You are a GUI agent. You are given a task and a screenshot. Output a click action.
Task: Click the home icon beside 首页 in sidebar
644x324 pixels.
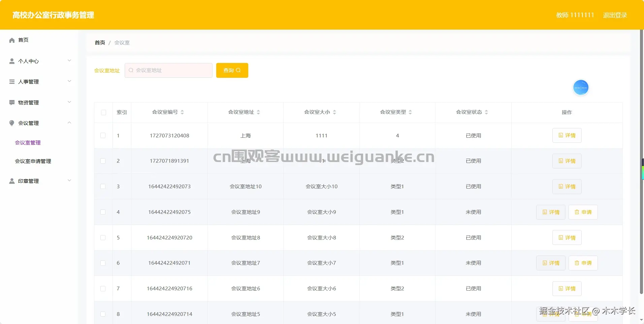(x=12, y=40)
